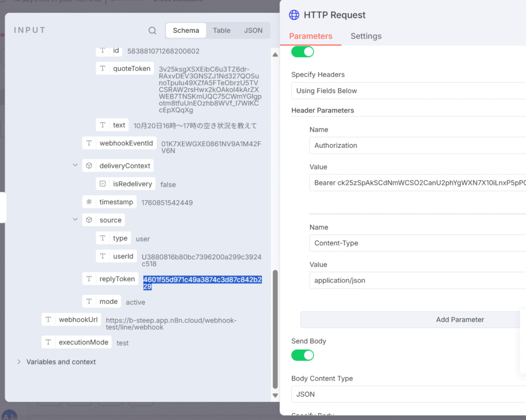Expand Variables and context section
This screenshot has height=420, width=526.
point(19,362)
